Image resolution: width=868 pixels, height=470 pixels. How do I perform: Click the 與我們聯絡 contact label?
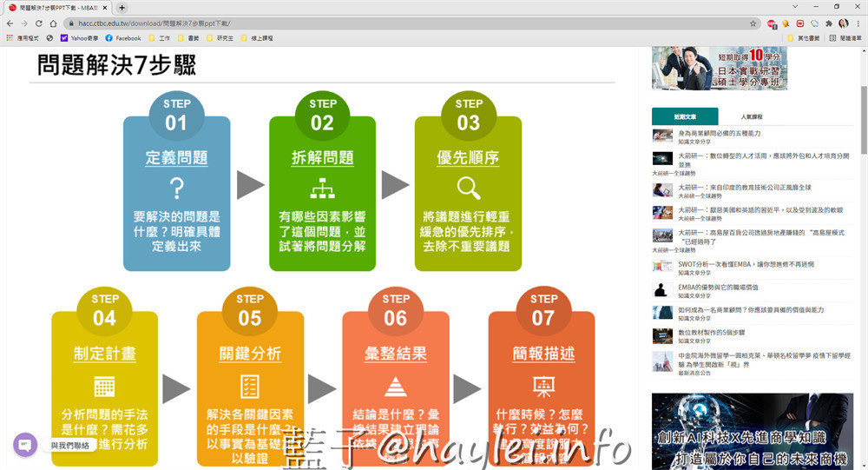[x=69, y=446]
